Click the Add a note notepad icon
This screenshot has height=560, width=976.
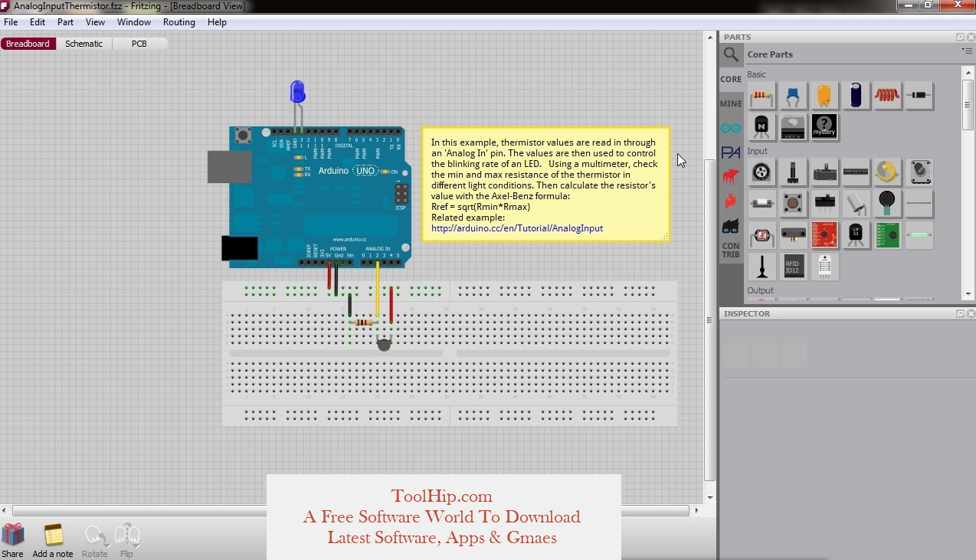pos(53,535)
